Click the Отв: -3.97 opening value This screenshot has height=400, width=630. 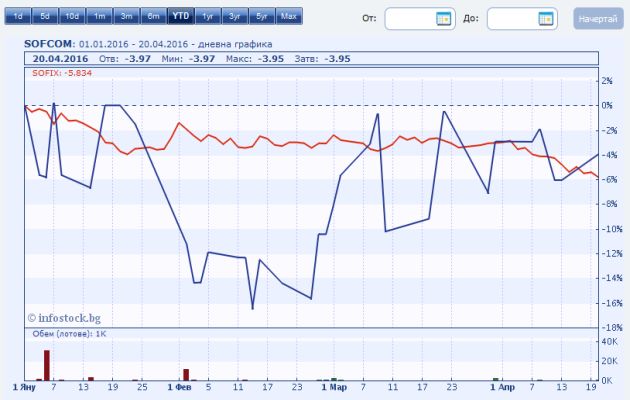tap(125, 59)
